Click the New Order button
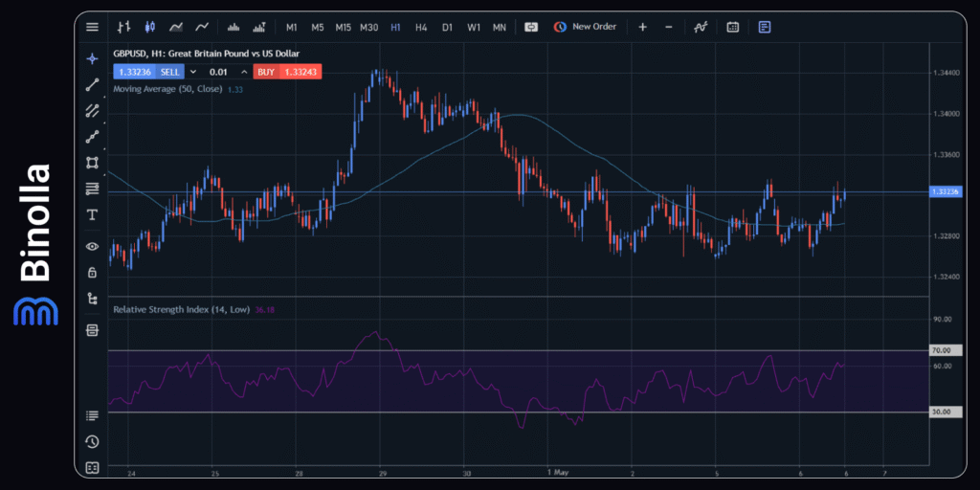This screenshot has height=490, width=980. point(585,27)
